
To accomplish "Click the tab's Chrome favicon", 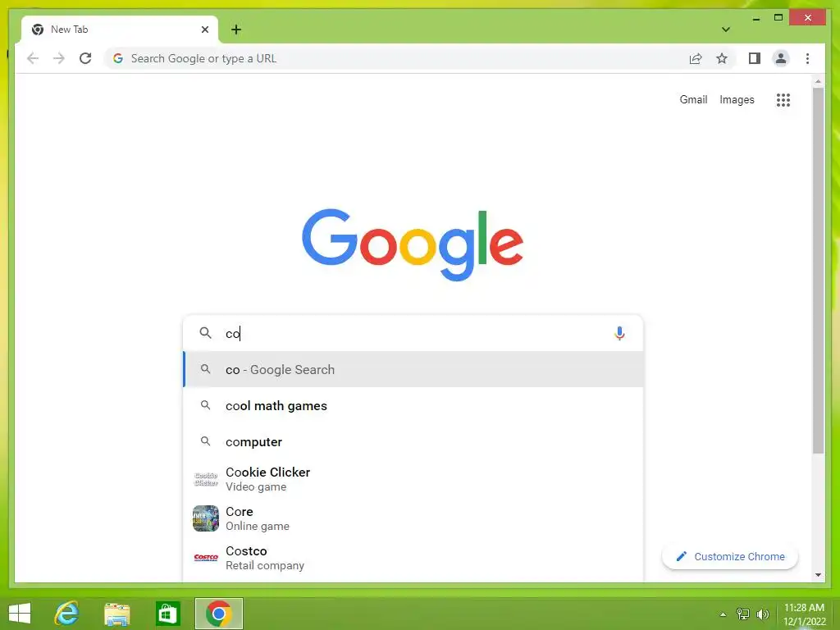I will (38, 30).
